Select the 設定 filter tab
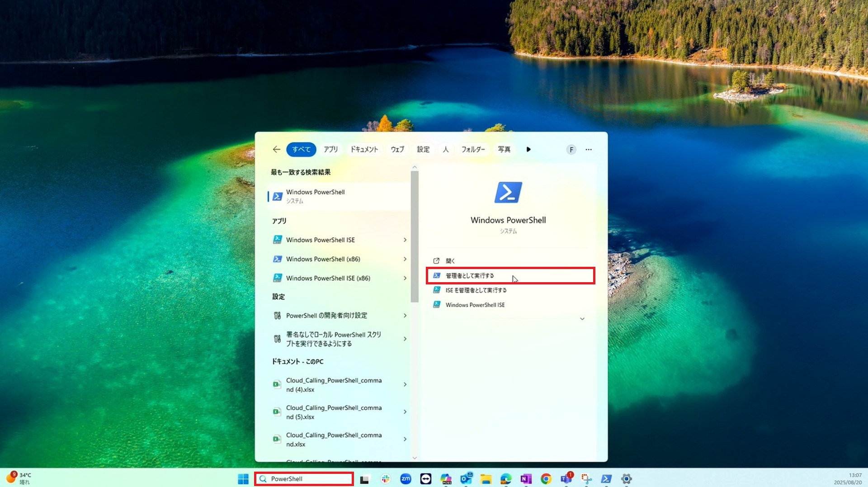Image resolution: width=868 pixels, height=487 pixels. pos(423,149)
